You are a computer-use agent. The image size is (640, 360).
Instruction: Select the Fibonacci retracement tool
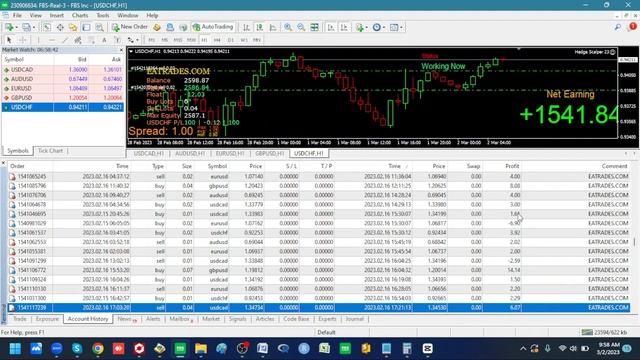click(x=91, y=40)
